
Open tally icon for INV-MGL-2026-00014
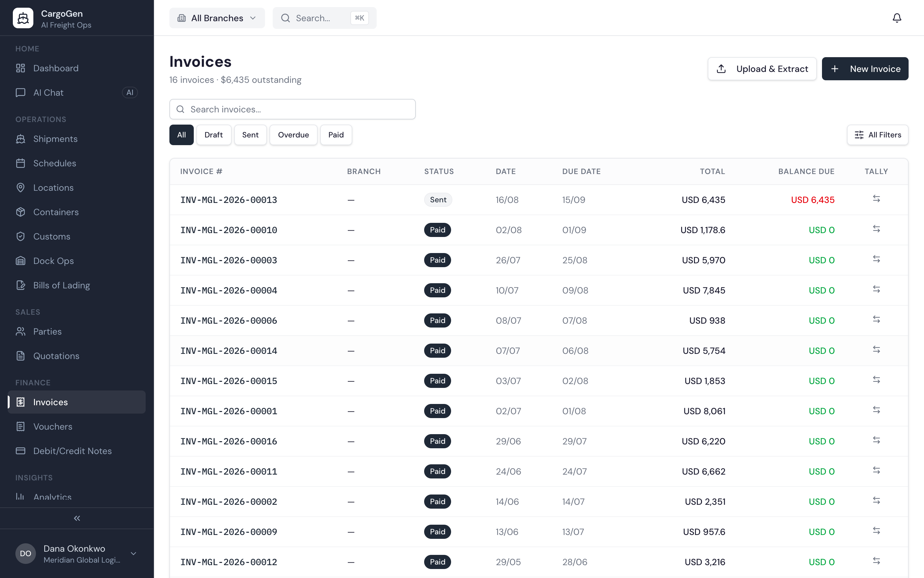click(876, 350)
